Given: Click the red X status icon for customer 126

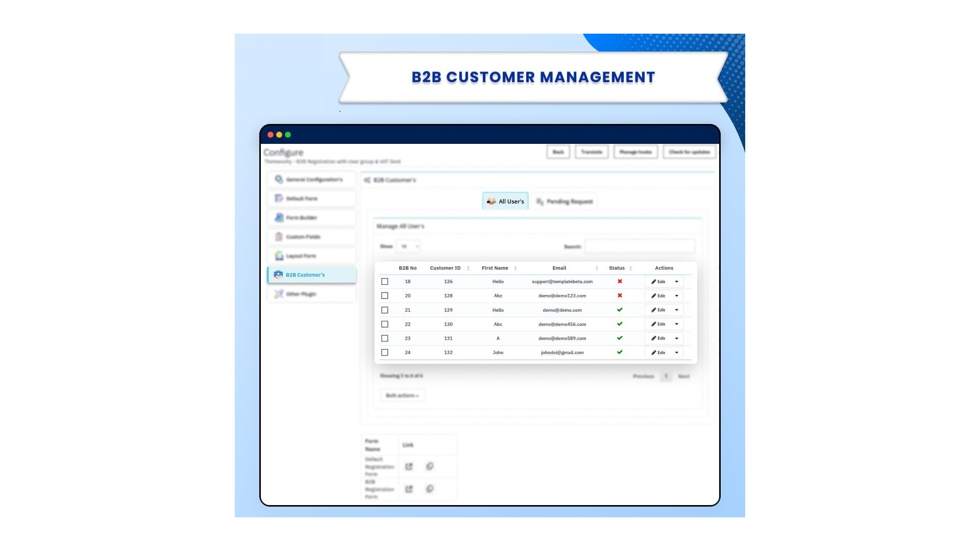Looking at the screenshot, I should [620, 282].
